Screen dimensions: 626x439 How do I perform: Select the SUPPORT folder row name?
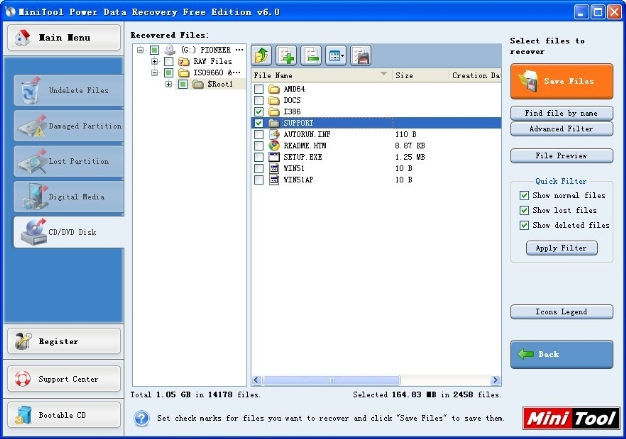[298, 123]
